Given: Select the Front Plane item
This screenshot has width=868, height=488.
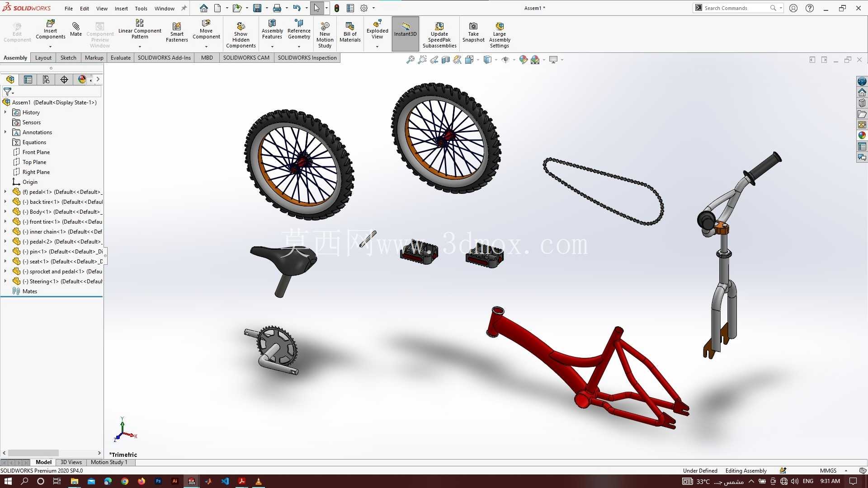Looking at the screenshot, I should 36,152.
